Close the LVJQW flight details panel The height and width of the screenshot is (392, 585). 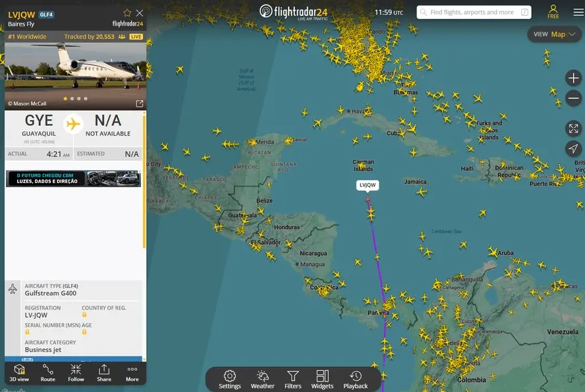[140, 13]
